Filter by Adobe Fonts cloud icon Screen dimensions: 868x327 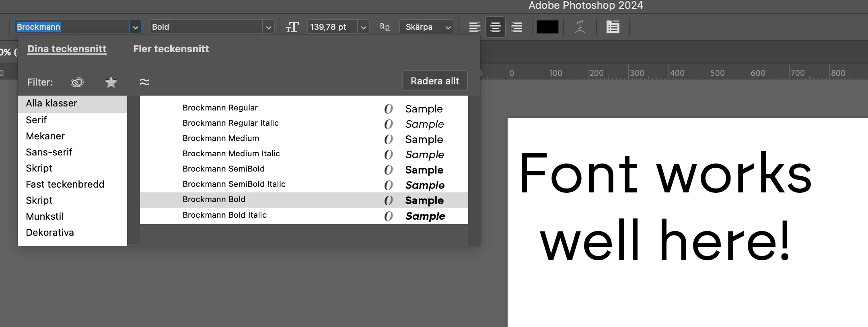pyautogui.click(x=77, y=82)
